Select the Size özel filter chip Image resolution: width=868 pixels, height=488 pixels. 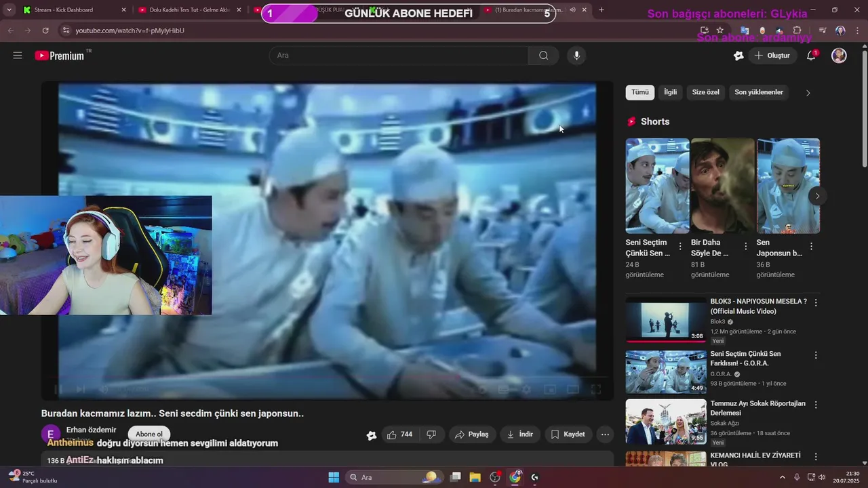click(x=705, y=92)
